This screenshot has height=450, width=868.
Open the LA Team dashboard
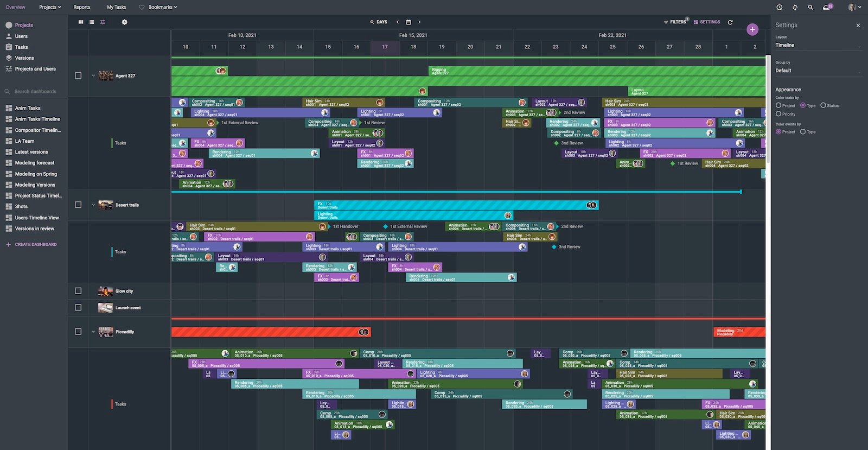point(24,141)
